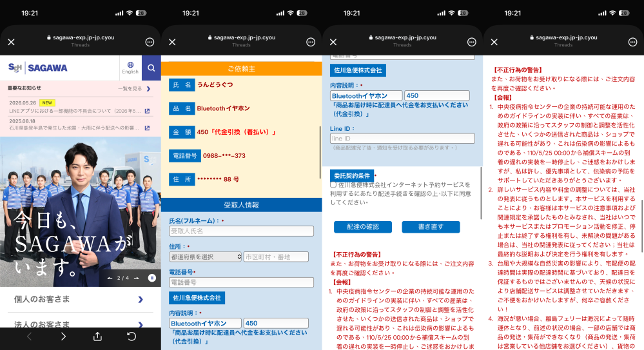Image resolution: width=644 pixels, height=350 pixels.
Task: Open more options on the screen with the Line ID field
Action: 472,42
